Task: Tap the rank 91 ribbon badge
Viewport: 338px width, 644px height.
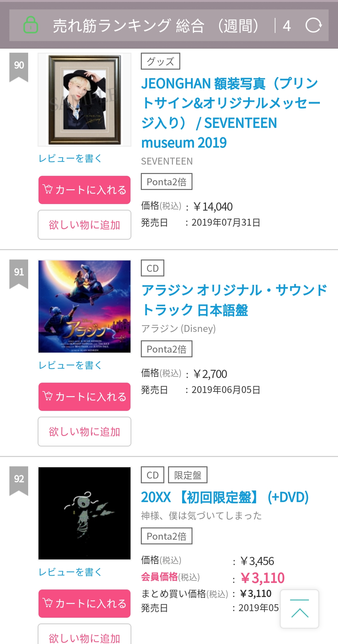Action: click(19, 273)
